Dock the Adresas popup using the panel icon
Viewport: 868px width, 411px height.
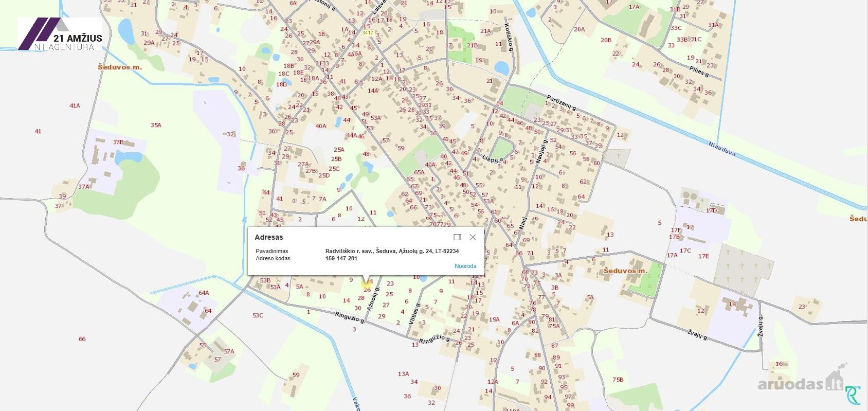(x=457, y=237)
